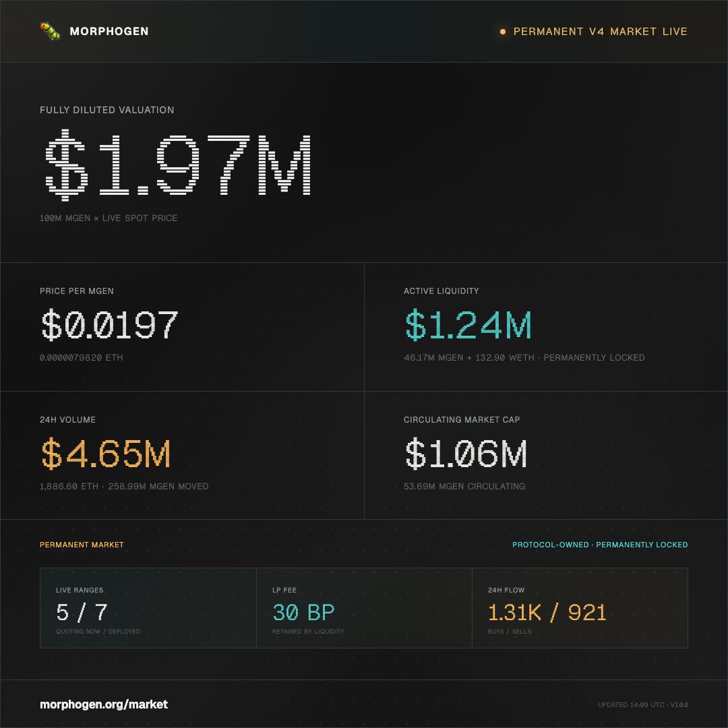The image size is (728, 728).
Task: Click the orange 'PERMANENT MARKET' heading
Action: coord(82,545)
